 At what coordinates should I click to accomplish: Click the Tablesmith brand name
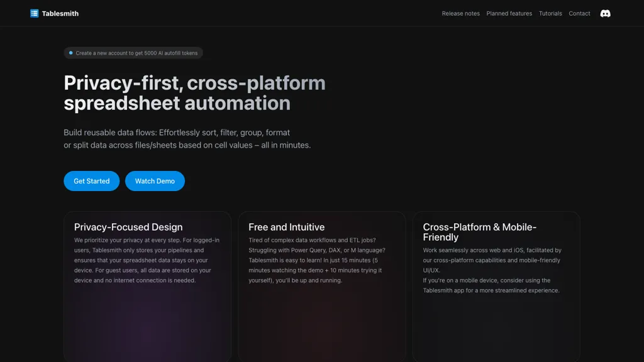point(60,14)
